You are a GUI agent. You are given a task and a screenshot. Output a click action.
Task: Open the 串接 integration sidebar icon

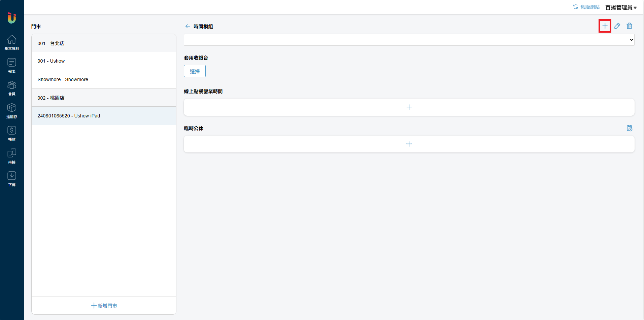tap(12, 156)
